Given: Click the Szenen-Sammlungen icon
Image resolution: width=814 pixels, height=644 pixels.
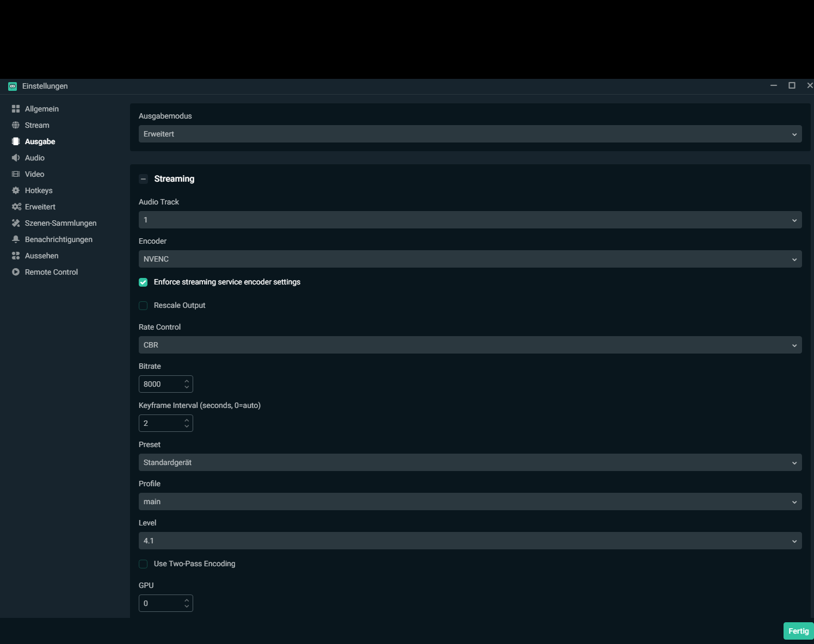Looking at the screenshot, I should tap(16, 223).
